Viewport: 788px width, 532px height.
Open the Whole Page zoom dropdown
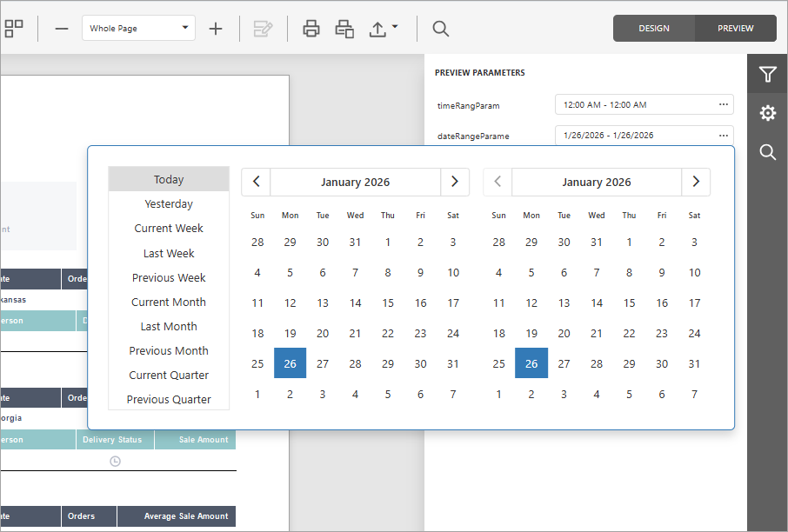138,28
